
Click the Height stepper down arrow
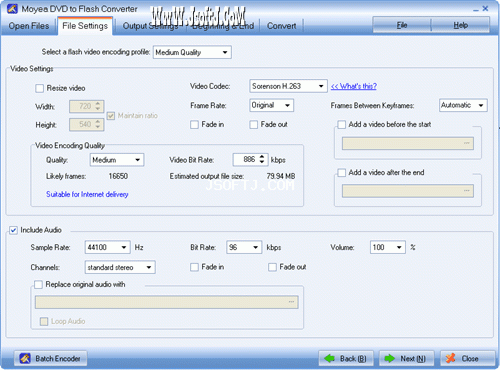click(x=98, y=127)
